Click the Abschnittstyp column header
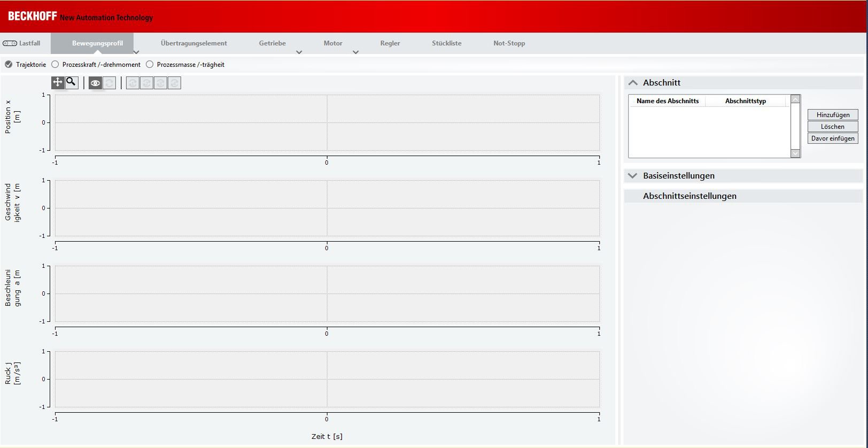 [x=746, y=101]
